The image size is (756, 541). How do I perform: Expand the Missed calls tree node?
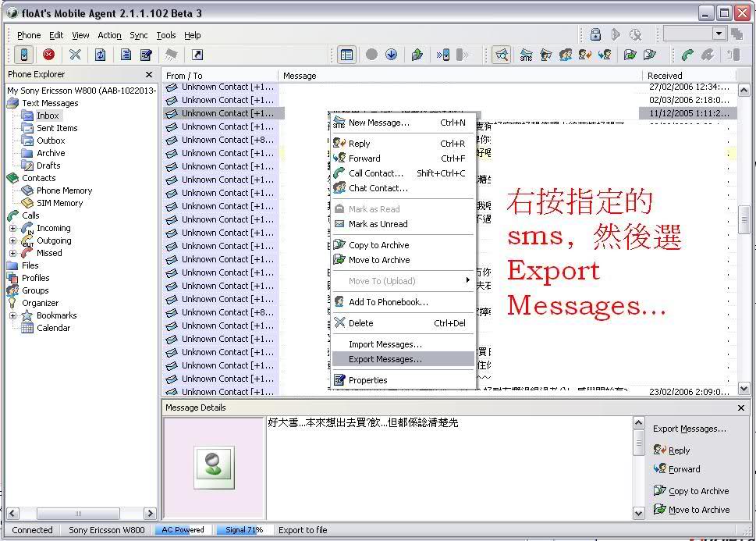13,253
